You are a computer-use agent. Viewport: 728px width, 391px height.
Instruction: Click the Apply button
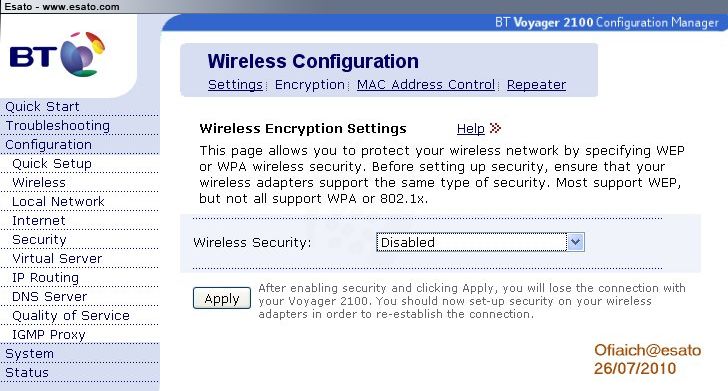point(222,298)
